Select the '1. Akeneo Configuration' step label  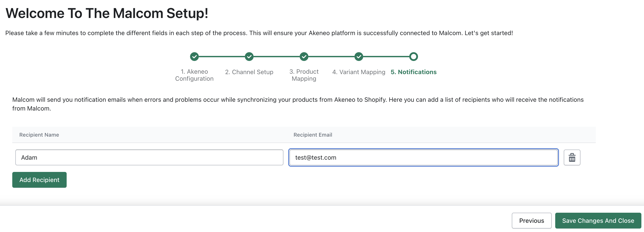pos(194,75)
